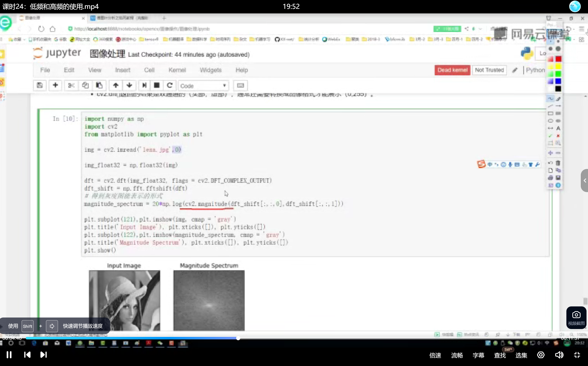Click the Not Trusted button
This screenshot has width=588, height=366.
[x=489, y=70]
